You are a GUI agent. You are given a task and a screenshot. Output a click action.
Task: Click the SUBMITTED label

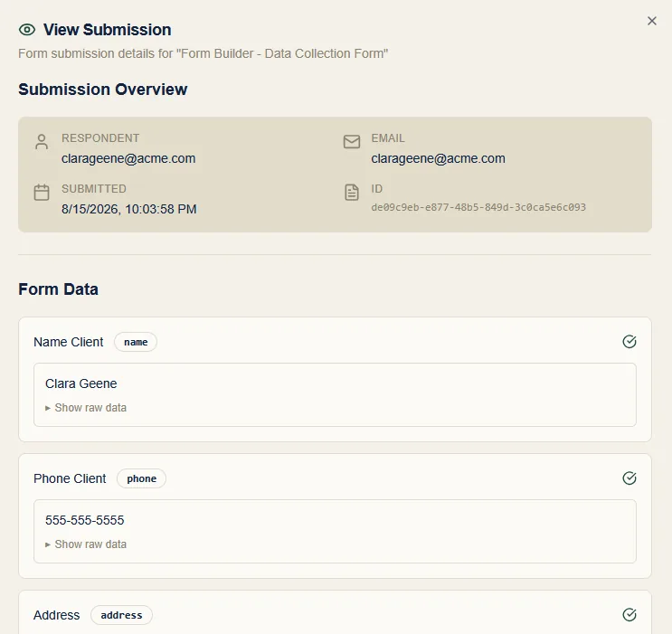point(94,189)
